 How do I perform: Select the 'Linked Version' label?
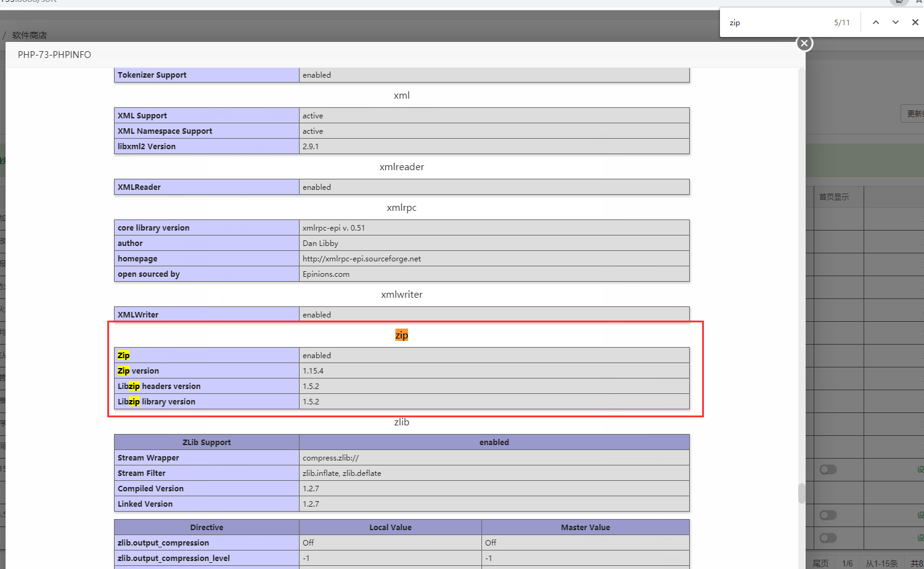pos(145,504)
